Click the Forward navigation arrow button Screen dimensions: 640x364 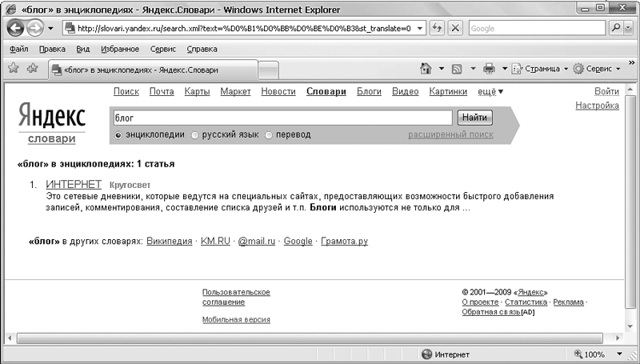36,28
